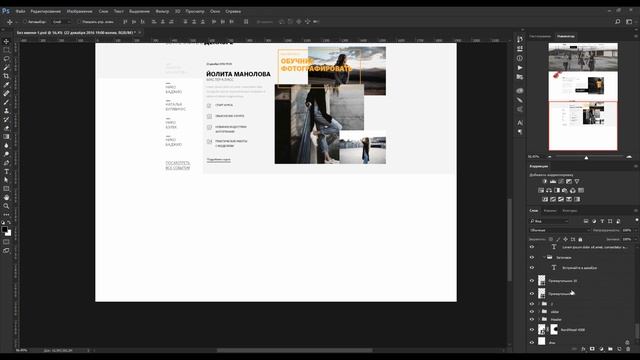This screenshot has width=640, height=360.
Task: Select the Brush tool in the toolbox
Action: pos(6,102)
